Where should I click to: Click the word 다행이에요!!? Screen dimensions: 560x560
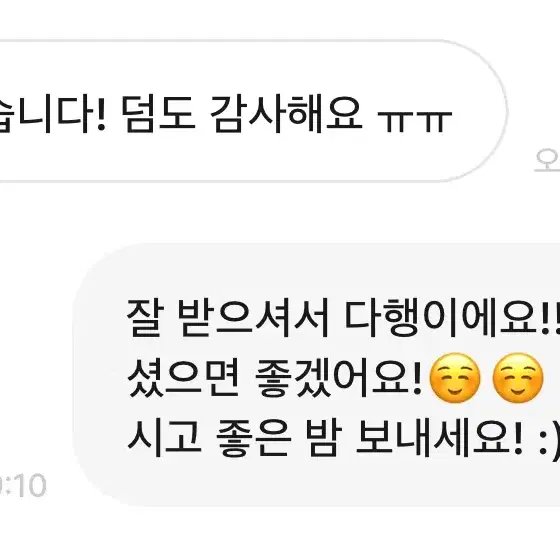click(452, 318)
